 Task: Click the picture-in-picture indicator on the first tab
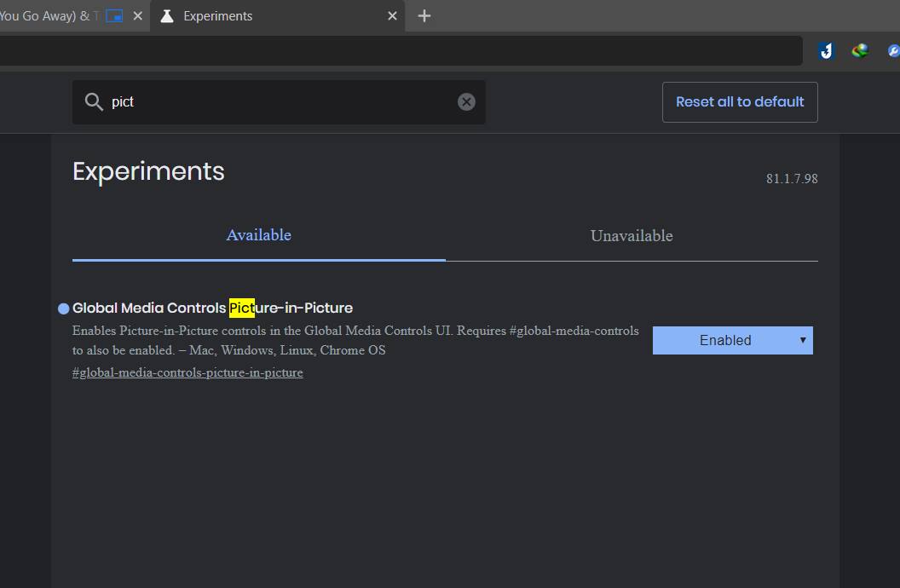pos(114,16)
